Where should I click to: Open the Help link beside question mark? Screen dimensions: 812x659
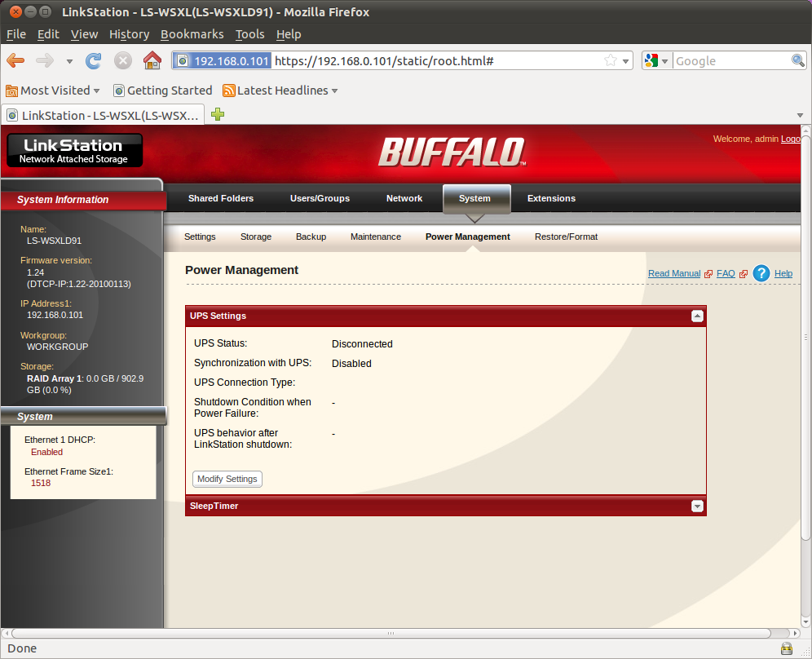(x=783, y=273)
